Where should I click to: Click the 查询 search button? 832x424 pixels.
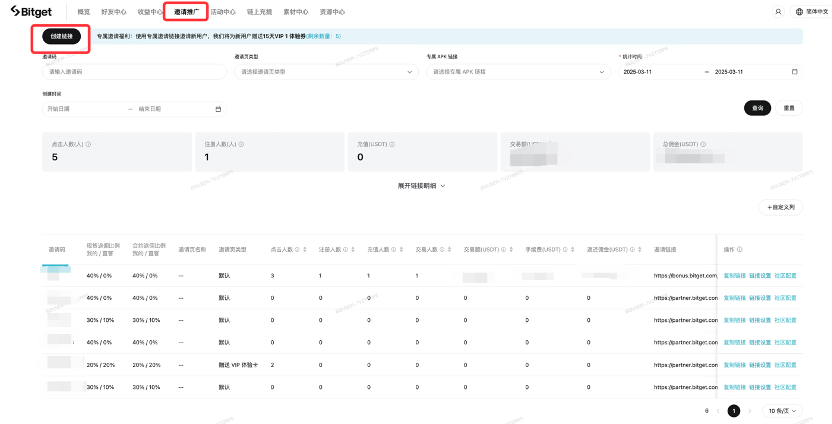[x=757, y=108]
